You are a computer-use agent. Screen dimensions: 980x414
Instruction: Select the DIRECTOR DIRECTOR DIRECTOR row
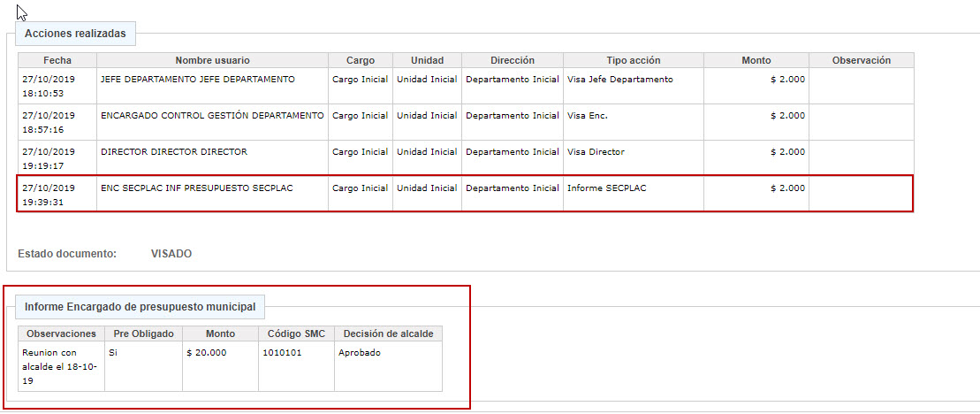click(466, 158)
